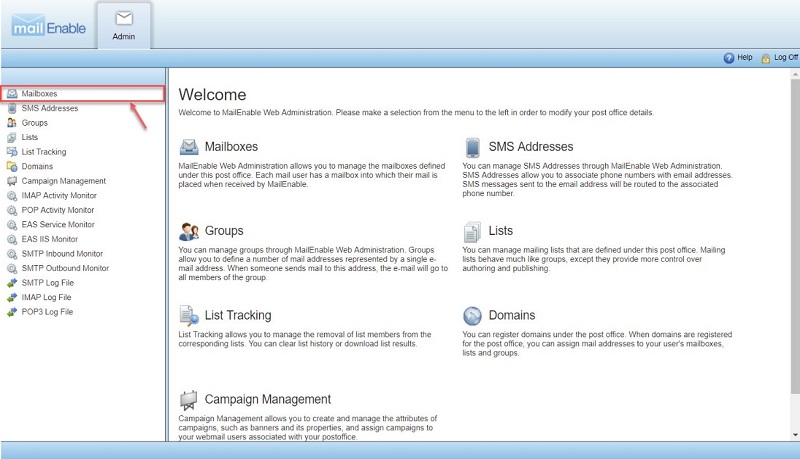Click the scrollbar down arrow
Viewport: 800px width, 459px height.
795,435
